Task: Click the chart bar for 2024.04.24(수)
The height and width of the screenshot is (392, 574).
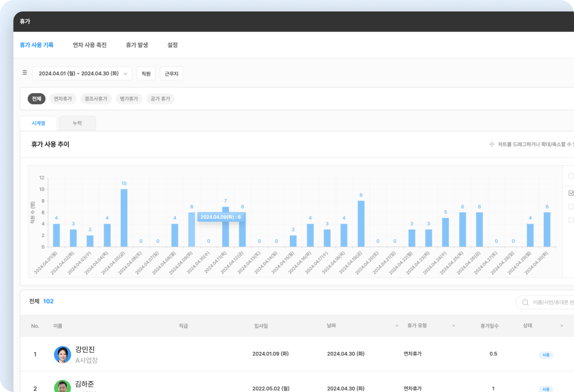Action: (445, 232)
